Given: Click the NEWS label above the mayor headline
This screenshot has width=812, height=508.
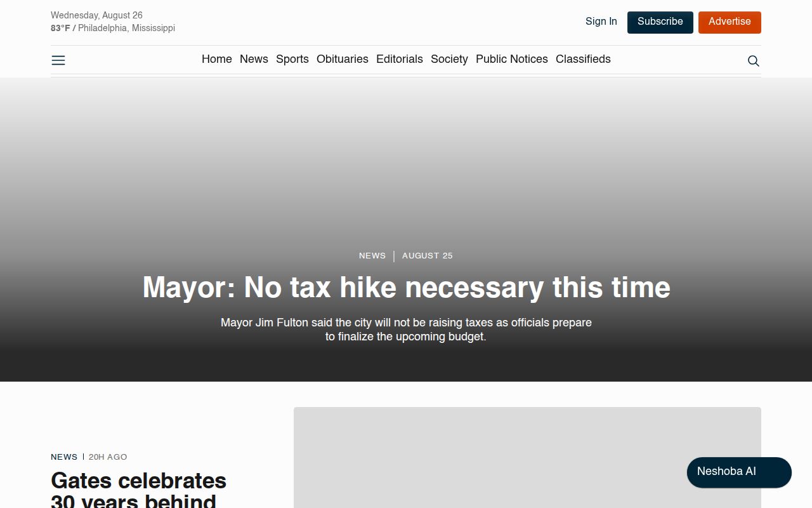Looking at the screenshot, I should pos(372,256).
